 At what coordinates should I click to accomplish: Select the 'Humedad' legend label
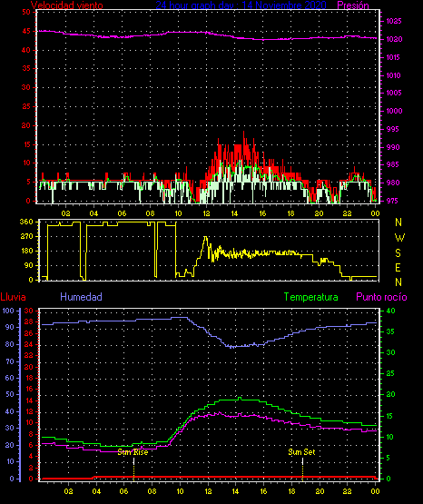82,297
